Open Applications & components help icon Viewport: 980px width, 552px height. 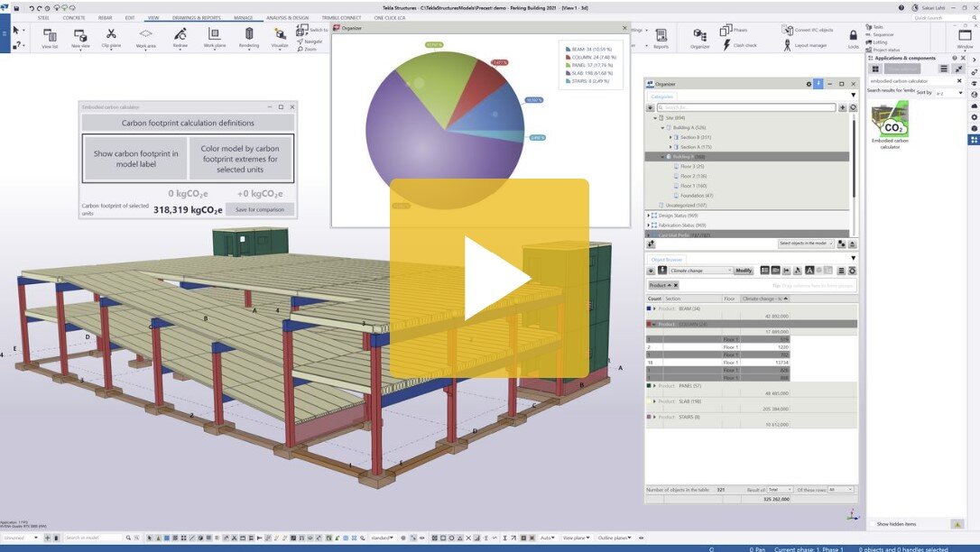pyautogui.click(x=955, y=58)
